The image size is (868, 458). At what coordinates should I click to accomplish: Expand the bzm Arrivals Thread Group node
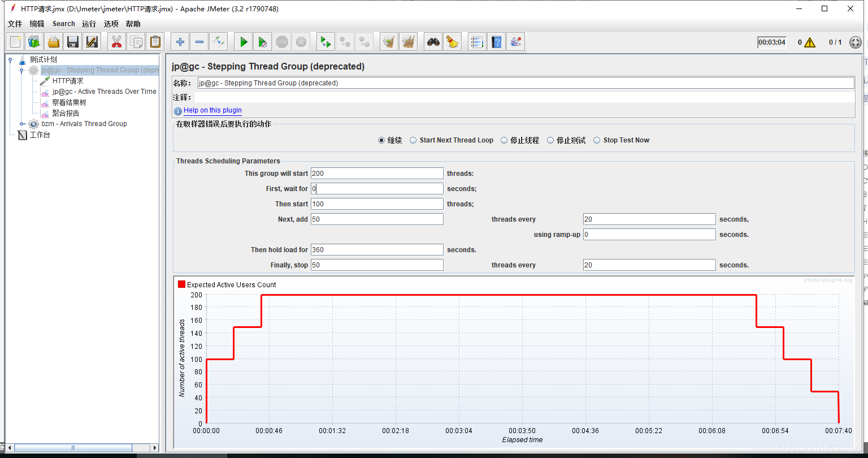22,124
